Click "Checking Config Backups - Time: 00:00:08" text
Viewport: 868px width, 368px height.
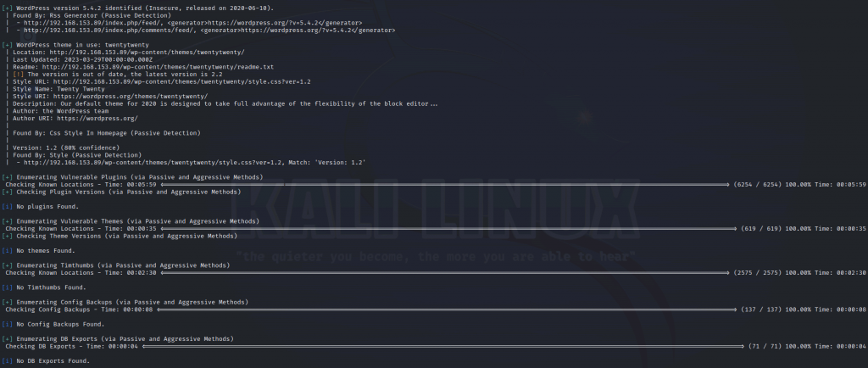(79, 309)
